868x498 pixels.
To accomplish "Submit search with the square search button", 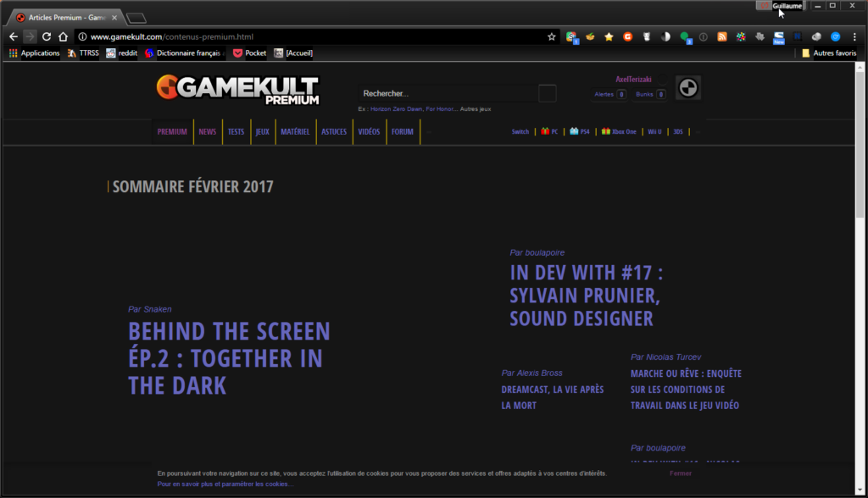I will click(547, 93).
